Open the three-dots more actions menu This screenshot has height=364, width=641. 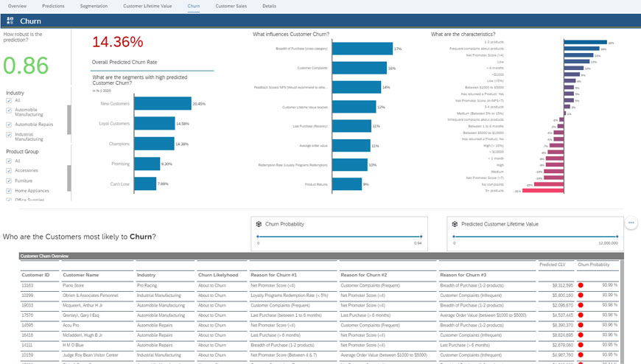pyautogui.click(x=631, y=223)
